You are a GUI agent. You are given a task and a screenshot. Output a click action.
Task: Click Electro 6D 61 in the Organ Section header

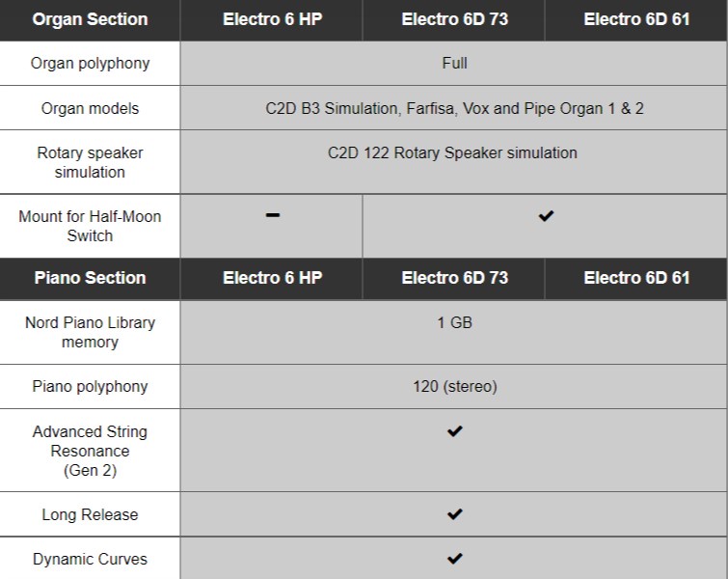(636, 19)
